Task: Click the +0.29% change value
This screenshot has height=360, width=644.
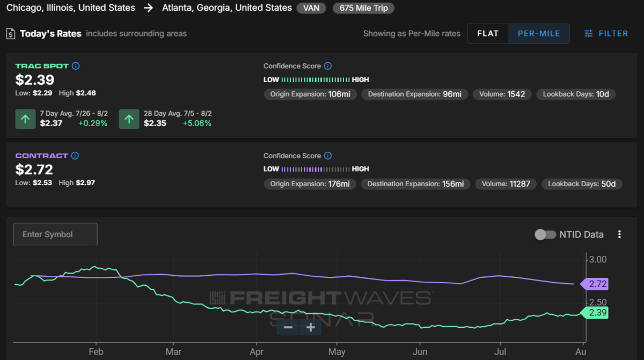Action: tap(93, 123)
